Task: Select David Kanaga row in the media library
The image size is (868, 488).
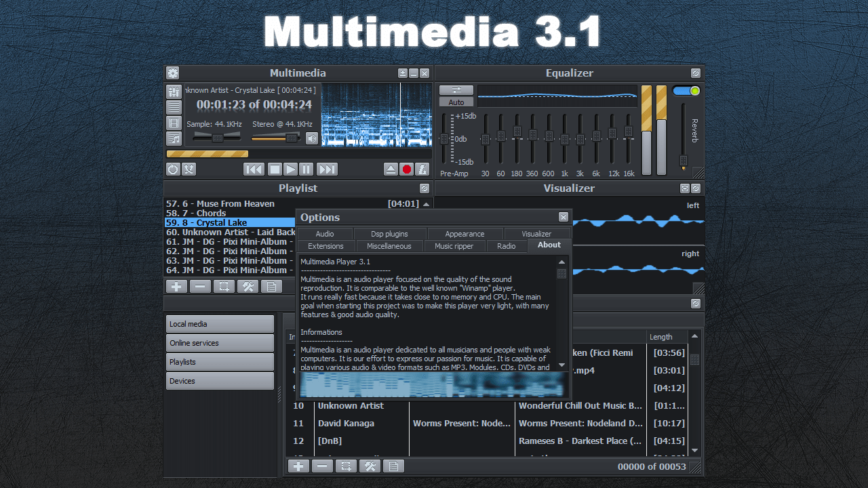Action: (x=487, y=423)
